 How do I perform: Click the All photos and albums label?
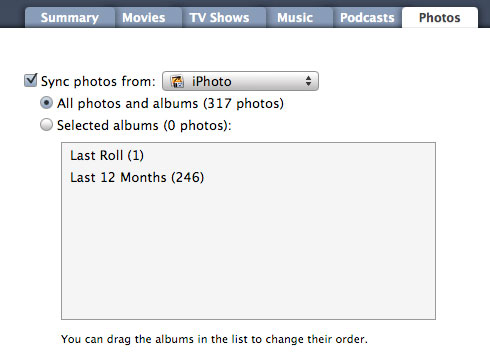click(x=170, y=103)
